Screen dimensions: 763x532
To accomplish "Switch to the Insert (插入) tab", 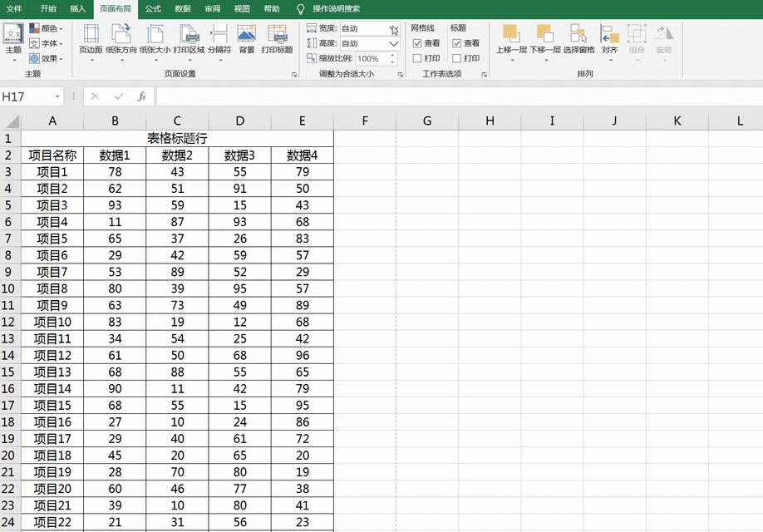I will [x=77, y=9].
